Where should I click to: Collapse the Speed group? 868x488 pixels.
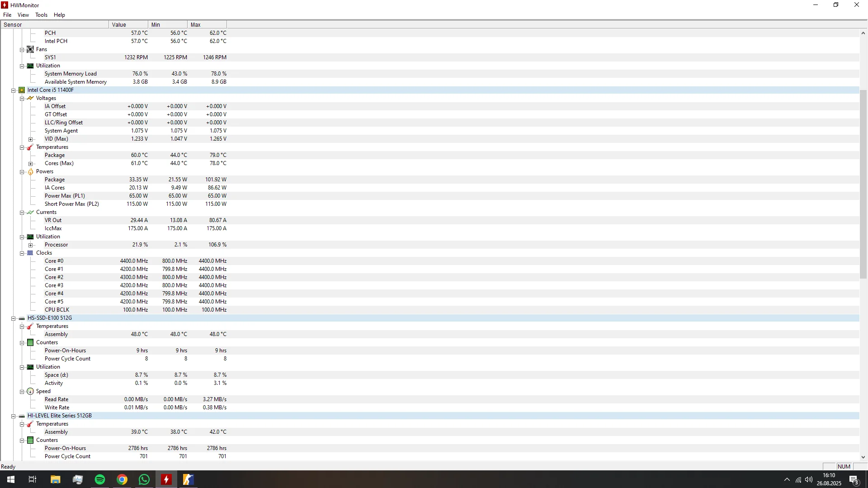22,392
